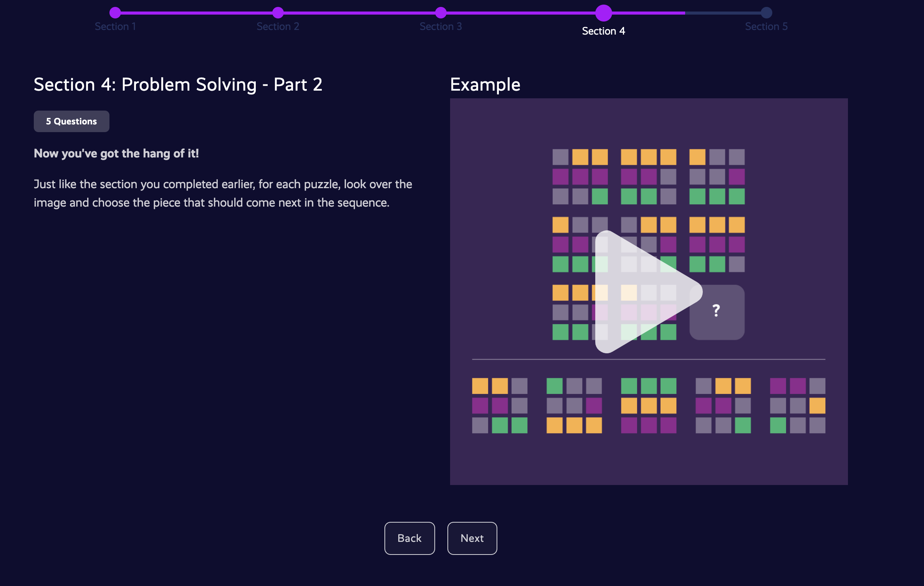This screenshot has width=924, height=586.
Task: Jump to the Section 1 progress dot
Action: [x=115, y=13]
